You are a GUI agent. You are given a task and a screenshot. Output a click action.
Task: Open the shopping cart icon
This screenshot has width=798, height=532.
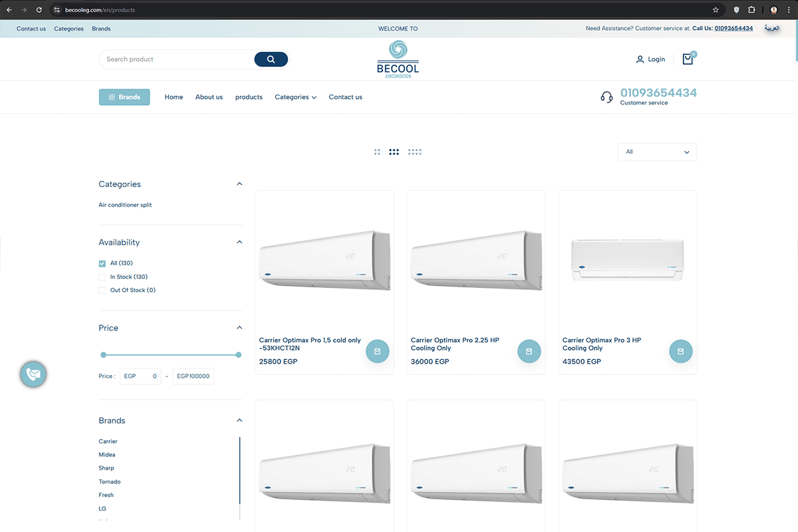tap(688, 59)
